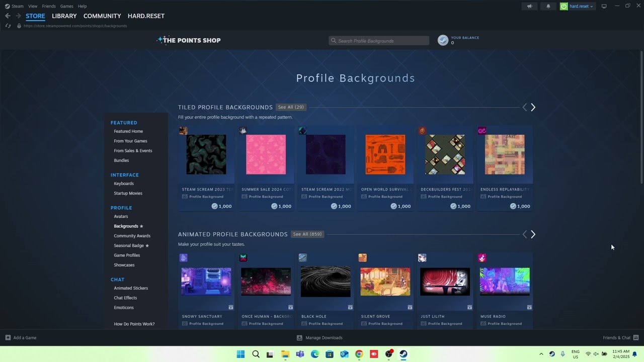Open Game Profiles sidebar link
This screenshot has height=362, width=644.
(x=127, y=255)
